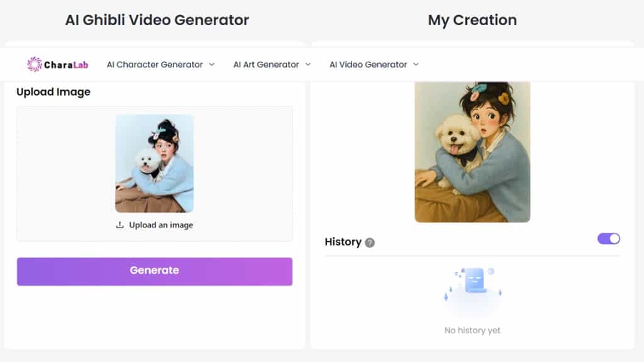
Task: Click the 'AI Ghibli Video Generator' title
Action: coord(157,20)
